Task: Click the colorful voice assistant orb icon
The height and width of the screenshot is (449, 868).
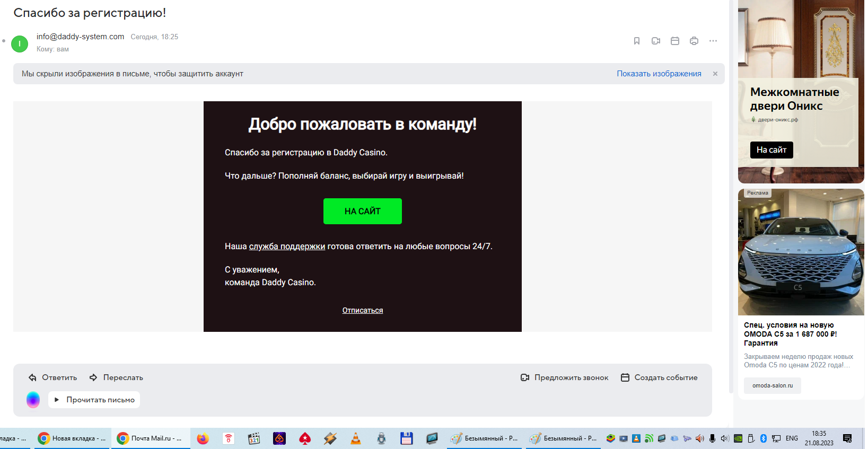Action: pyautogui.click(x=33, y=400)
